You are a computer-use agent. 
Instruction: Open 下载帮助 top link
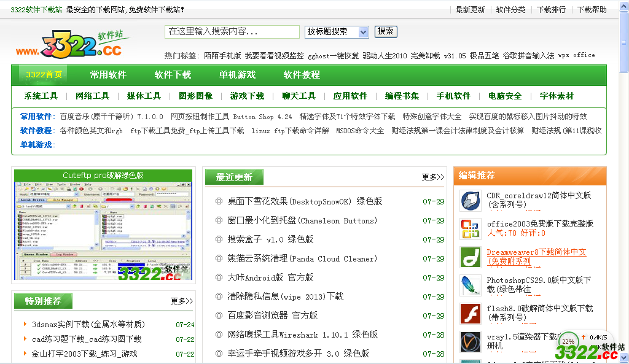[592, 10]
